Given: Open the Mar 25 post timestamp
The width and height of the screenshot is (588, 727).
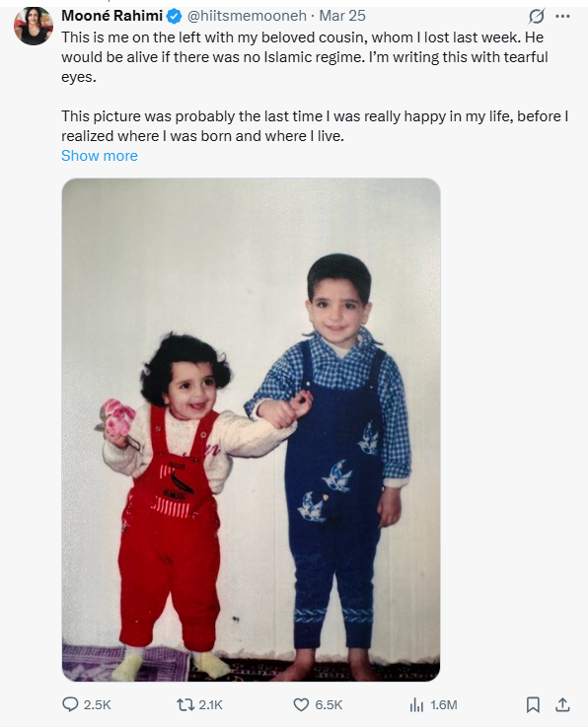Looking at the screenshot, I should pos(342,16).
